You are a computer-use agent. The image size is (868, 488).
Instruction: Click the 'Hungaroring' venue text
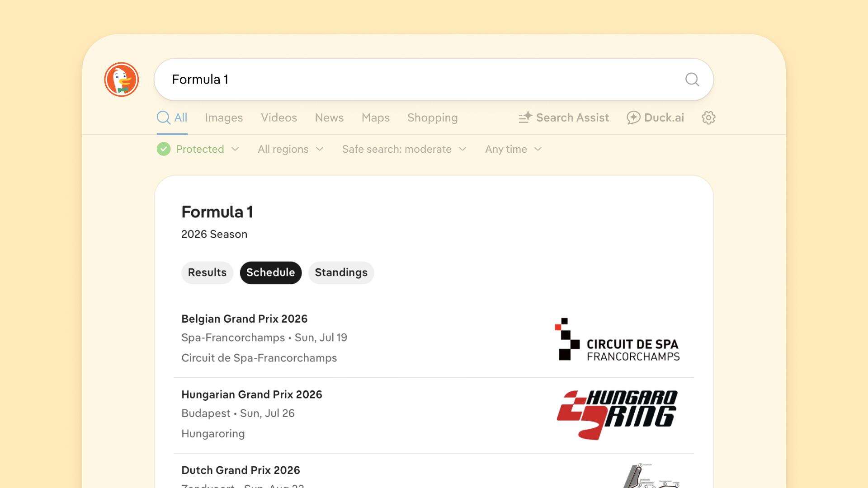tap(213, 434)
